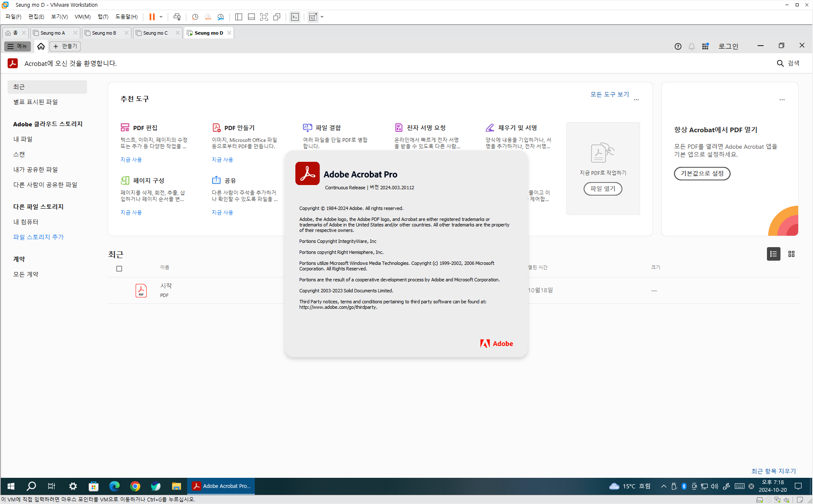Click the 페이지 구성 tool icon
The height and width of the screenshot is (504, 813).
click(x=125, y=180)
